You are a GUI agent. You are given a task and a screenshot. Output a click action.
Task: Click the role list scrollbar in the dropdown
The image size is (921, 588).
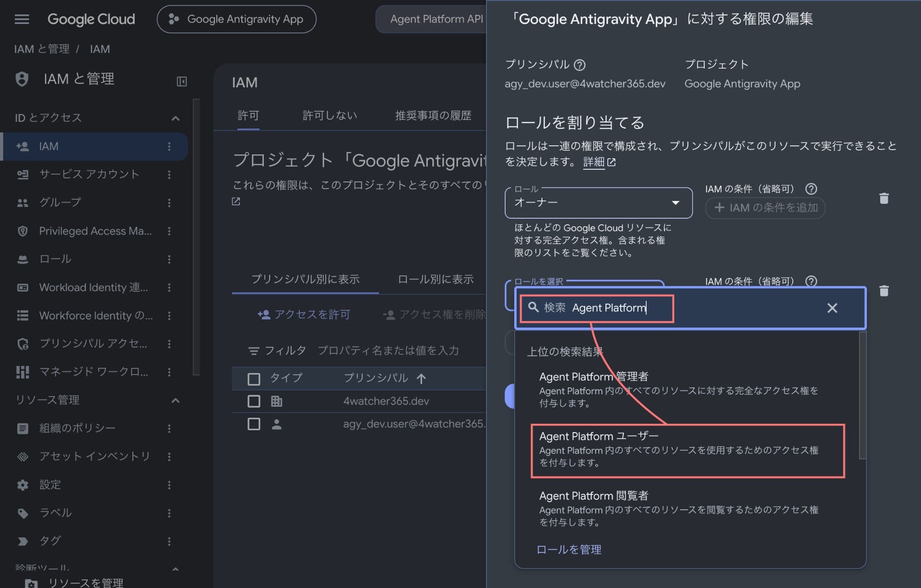862,396
